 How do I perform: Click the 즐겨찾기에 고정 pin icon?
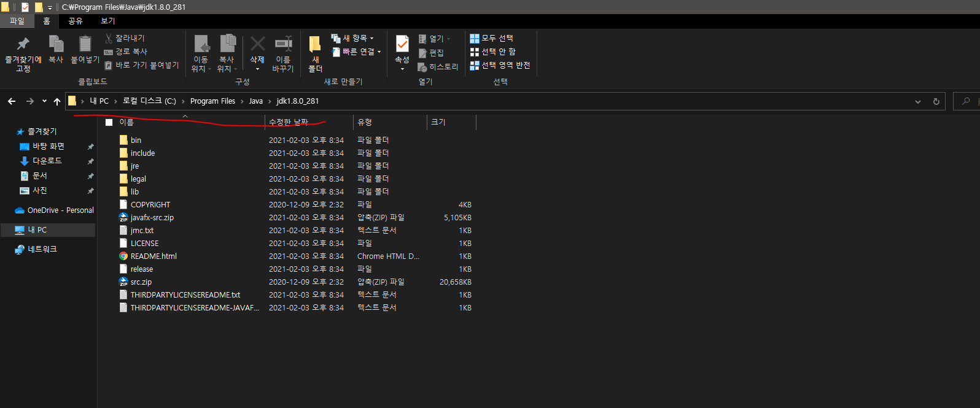(x=23, y=44)
